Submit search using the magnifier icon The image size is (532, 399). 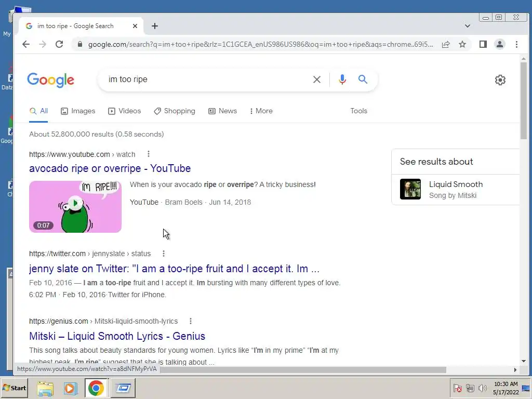click(x=363, y=79)
